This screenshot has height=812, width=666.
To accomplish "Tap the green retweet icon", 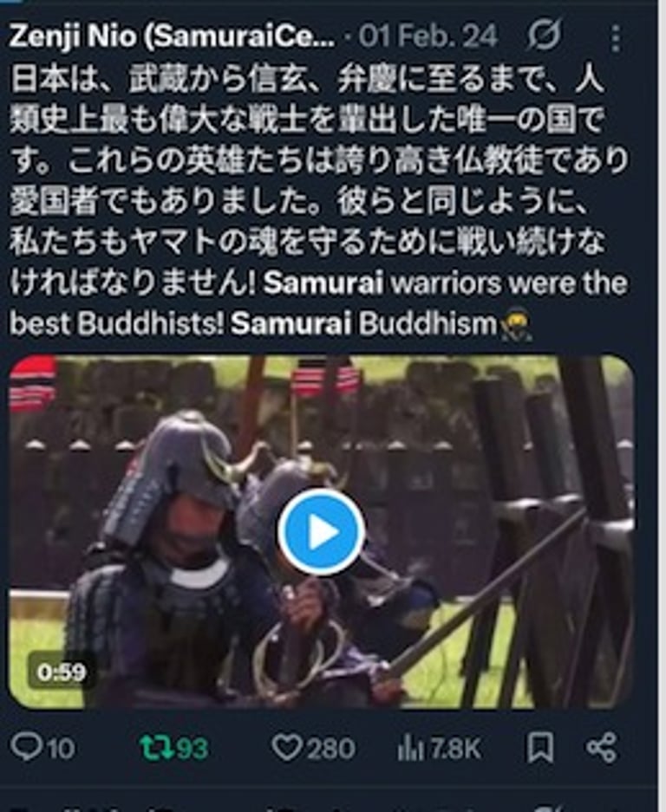I will click(x=157, y=748).
